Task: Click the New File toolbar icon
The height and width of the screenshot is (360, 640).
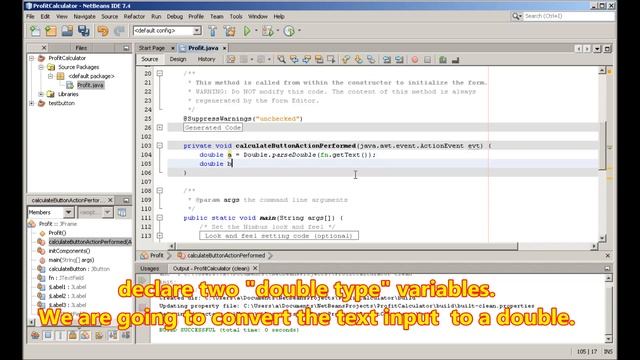Action: (x=36, y=31)
